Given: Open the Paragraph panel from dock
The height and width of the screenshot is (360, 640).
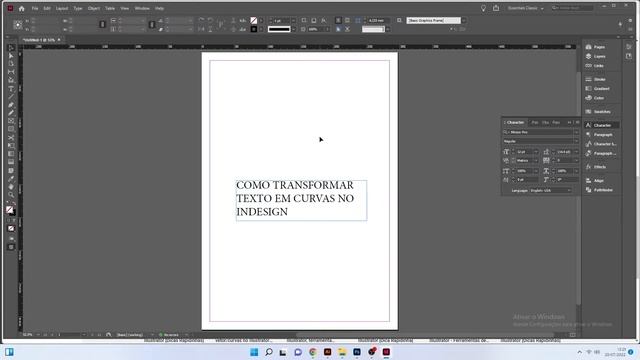Looking at the screenshot, I should click(601, 135).
